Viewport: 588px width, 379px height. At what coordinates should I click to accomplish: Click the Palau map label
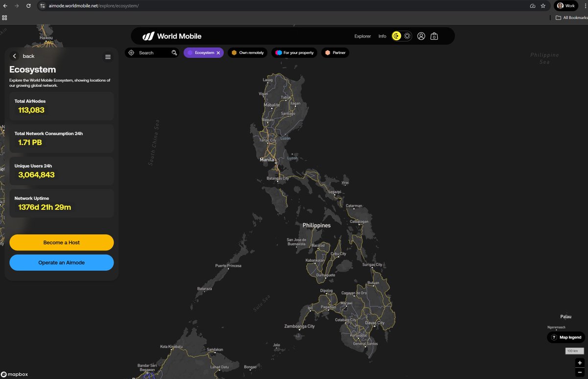[x=566, y=317]
